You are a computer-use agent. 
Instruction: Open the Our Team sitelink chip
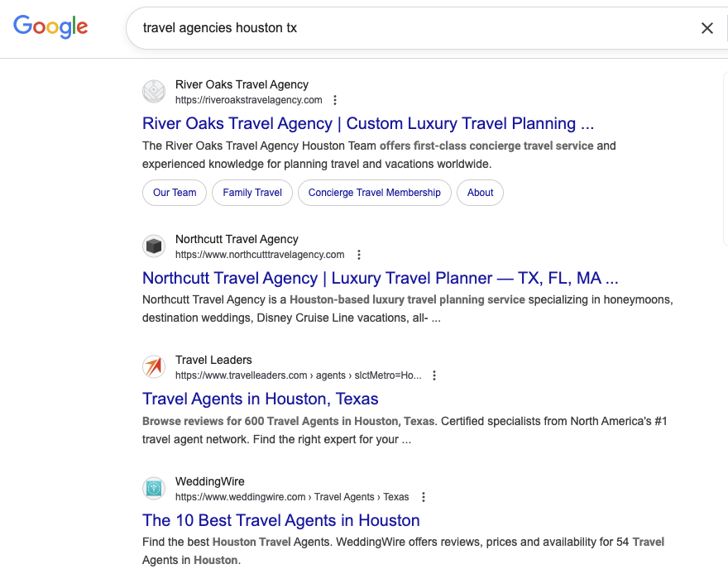[174, 192]
